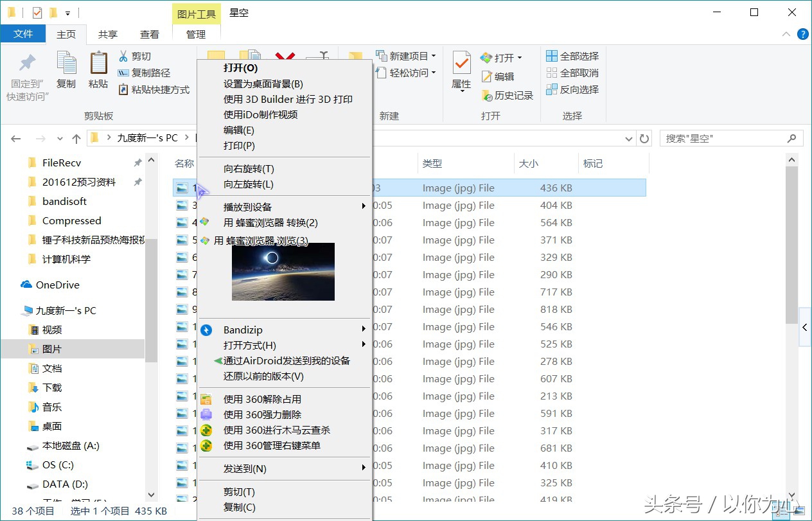The width and height of the screenshot is (812, 521).
Task: Switch to the 查看 ribbon tab
Action: [149, 34]
